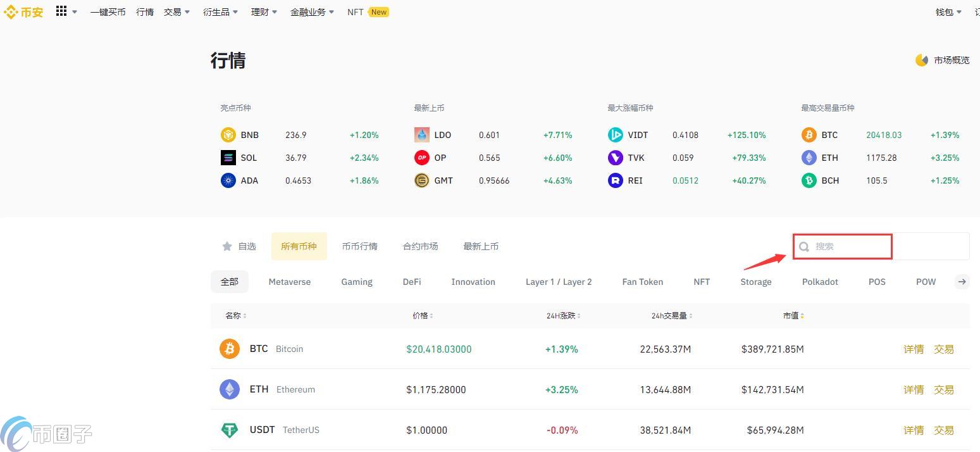
Task: Click the Binance logo in header
Action: click(x=23, y=12)
